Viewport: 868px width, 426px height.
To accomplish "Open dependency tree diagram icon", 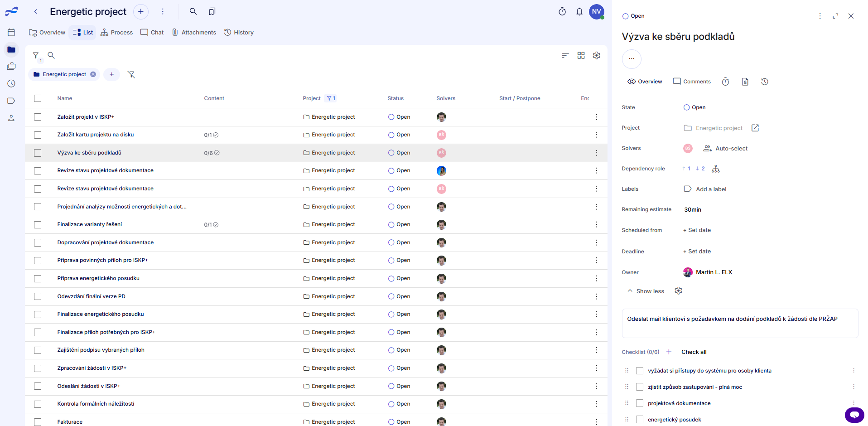I will pyautogui.click(x=715, y=169).
